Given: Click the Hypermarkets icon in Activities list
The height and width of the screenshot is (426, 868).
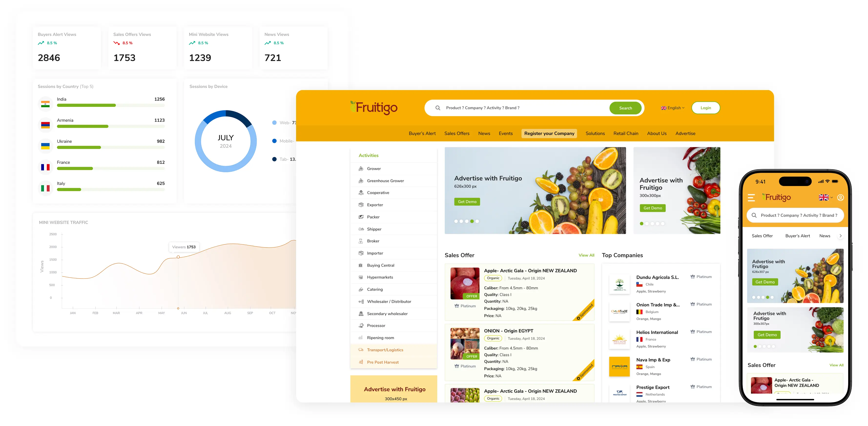Looking at the screenshot, I should pyautogui.click(x=361, y=277).
